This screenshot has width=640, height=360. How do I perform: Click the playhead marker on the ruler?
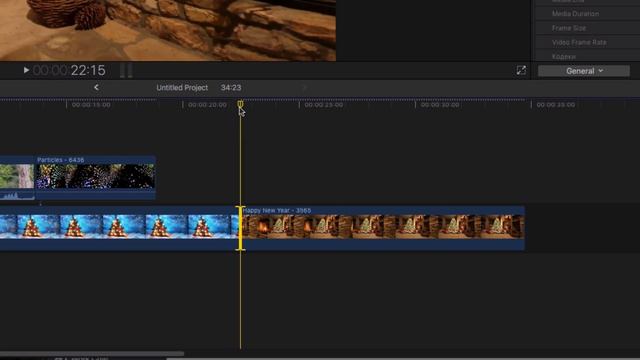(x=240, y=104)
